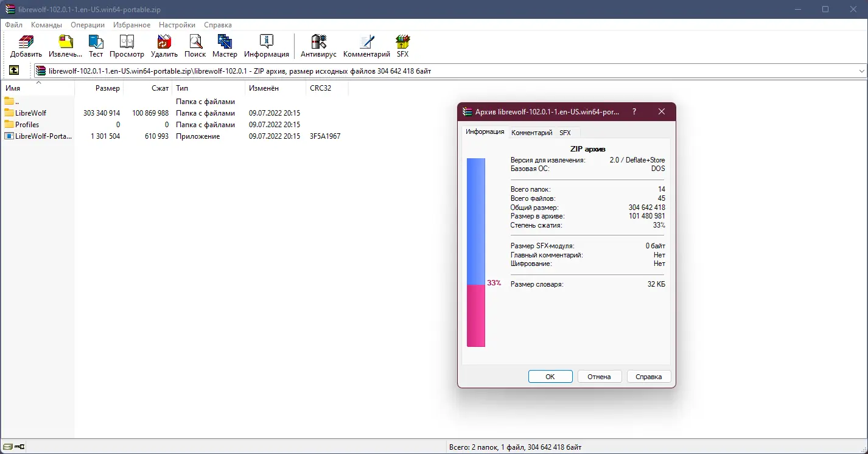Open the Поиск (Find) tool
Screen dimensions: 868x454
pos(195,41)
